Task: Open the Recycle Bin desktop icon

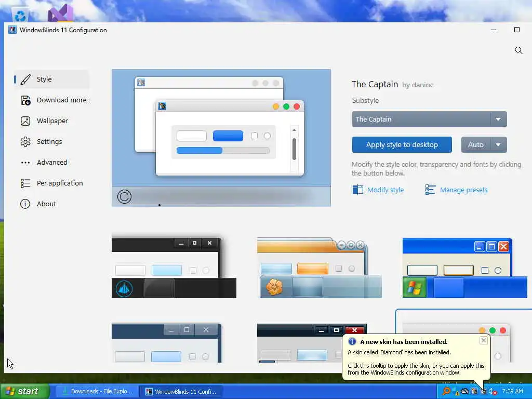Action: pyautogui.click(x=20, y=16)
